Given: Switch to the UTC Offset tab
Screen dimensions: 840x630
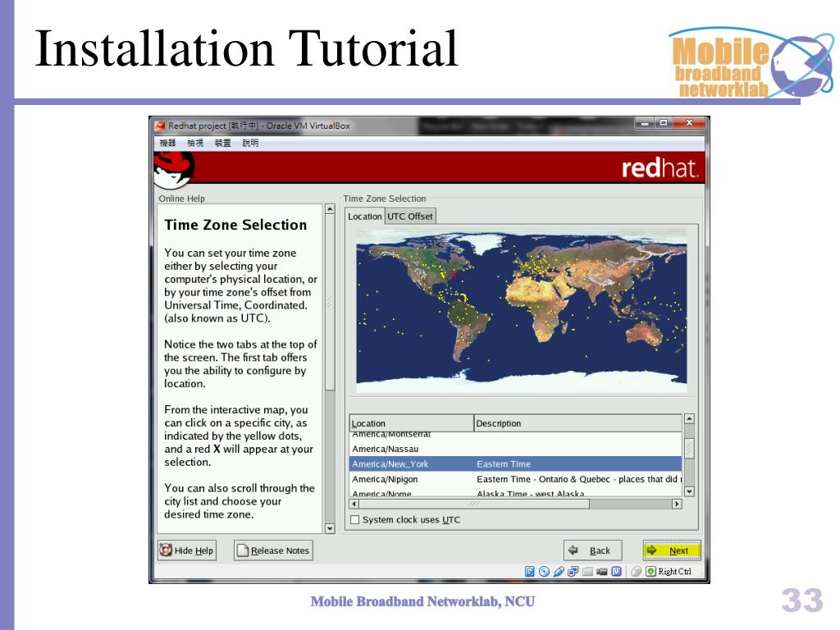Looking at the screenshot, I should (410, 216).
